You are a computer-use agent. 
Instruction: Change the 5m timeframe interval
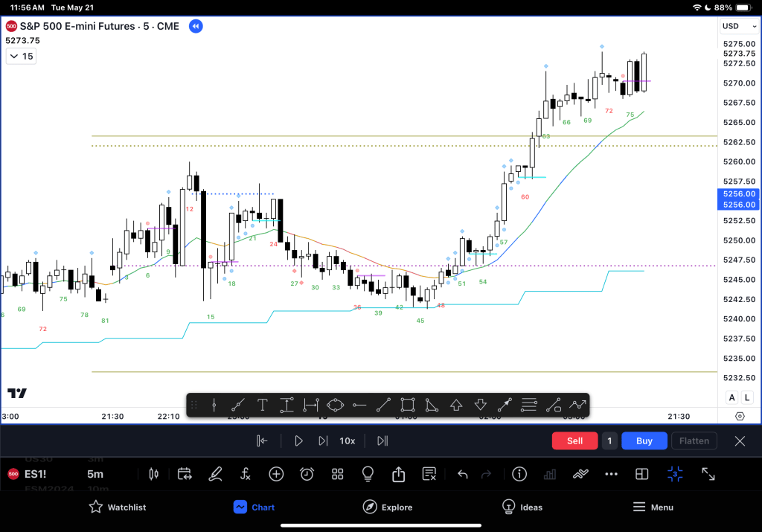coord(95,474)
